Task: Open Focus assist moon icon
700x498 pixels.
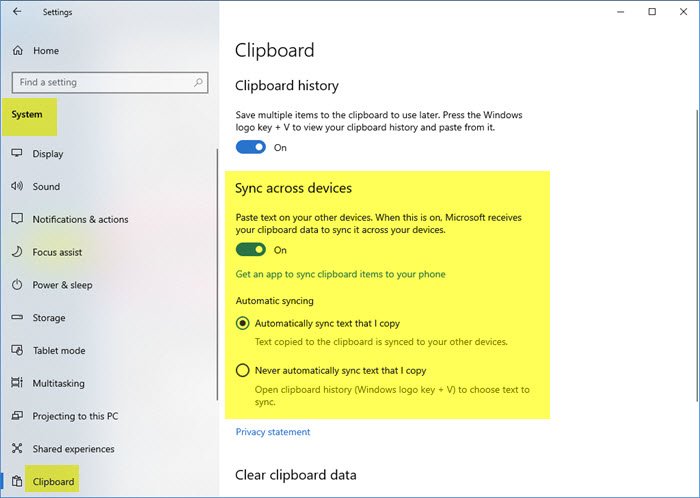Action: pyautogui.click(x=16, y=252)
